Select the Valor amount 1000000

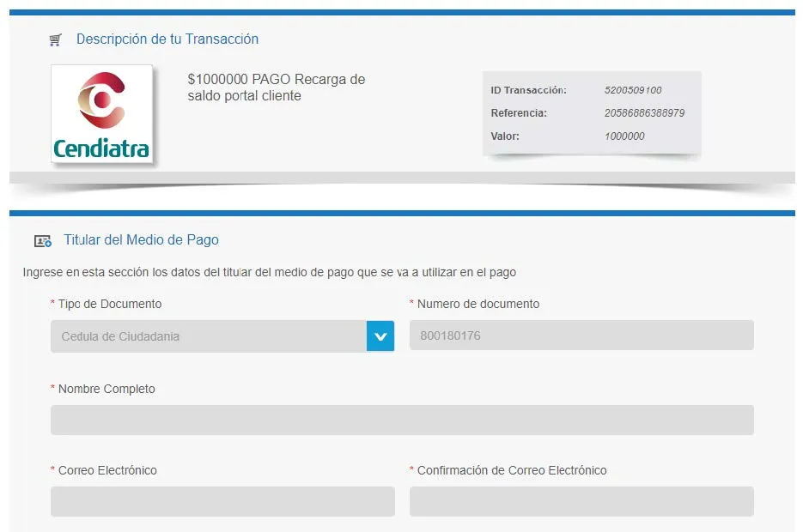(624, 136)
